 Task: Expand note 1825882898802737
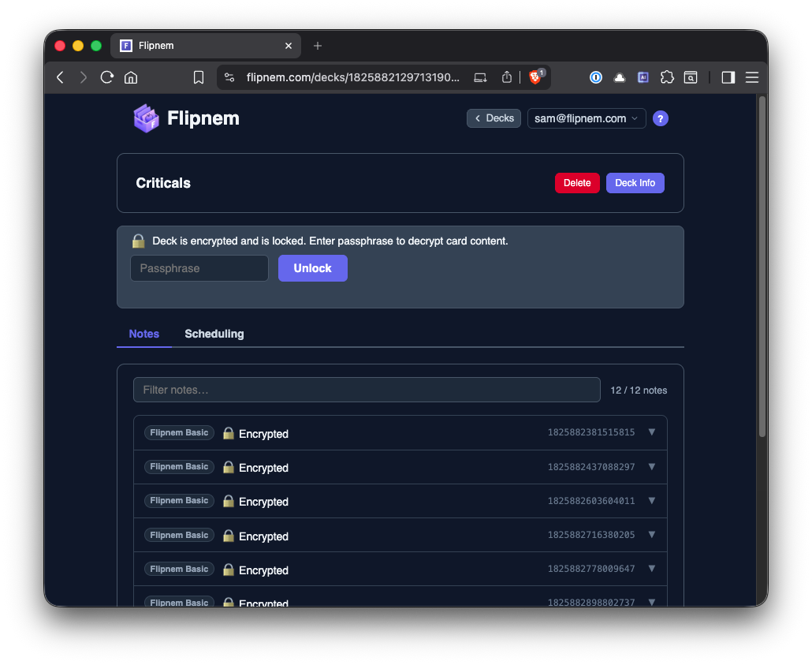click(652, 602)
